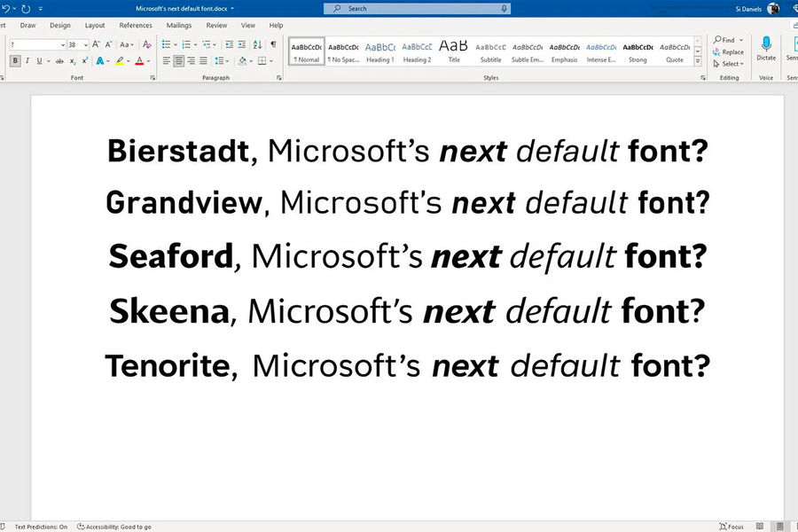This screenshot has width=798, height=532.
Task: Open document title dropdown arrow
Action: click(x=232, y=9)
